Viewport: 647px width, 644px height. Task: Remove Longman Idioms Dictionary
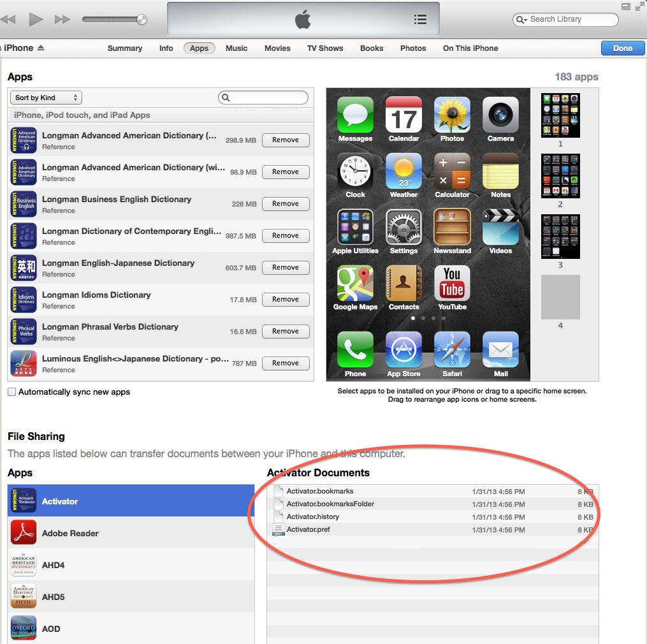pyautogui.click(x=286, y=299)
